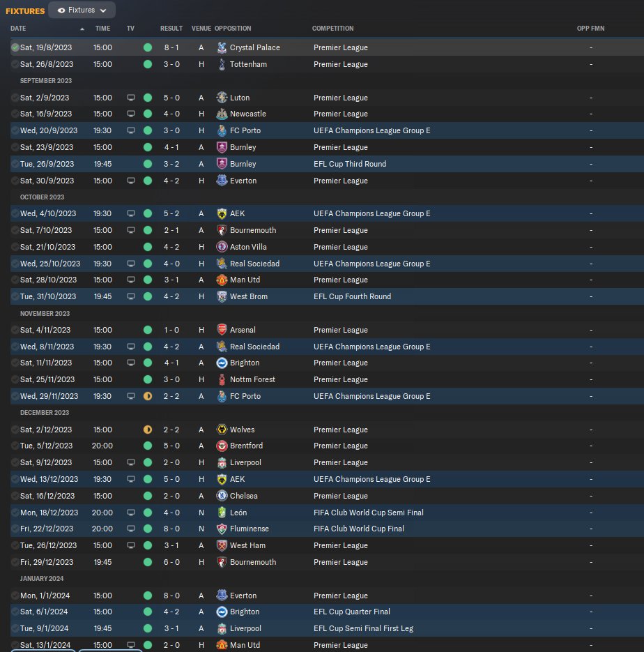Click Real Sociedad badge on 25/10/2023 row

[x=222, y=264]
